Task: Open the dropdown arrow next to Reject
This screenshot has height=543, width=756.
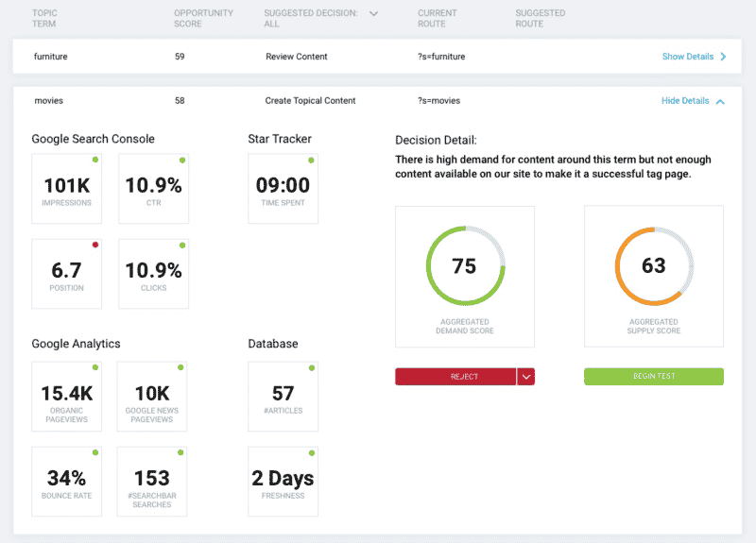Action: 526,377
